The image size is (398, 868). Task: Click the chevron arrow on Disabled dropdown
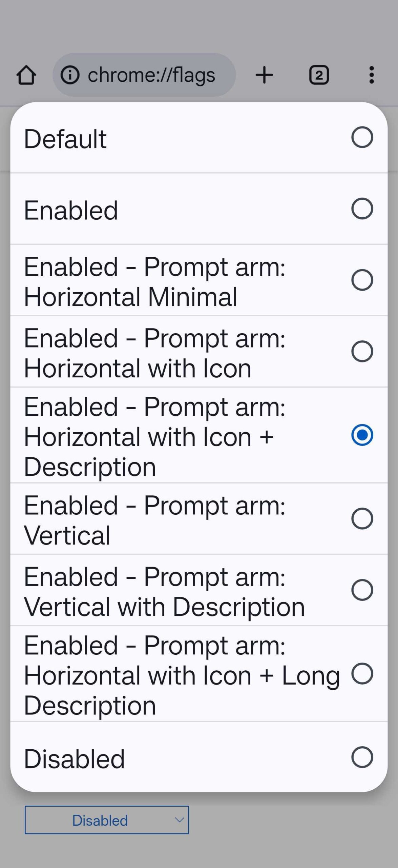[179, 820]
